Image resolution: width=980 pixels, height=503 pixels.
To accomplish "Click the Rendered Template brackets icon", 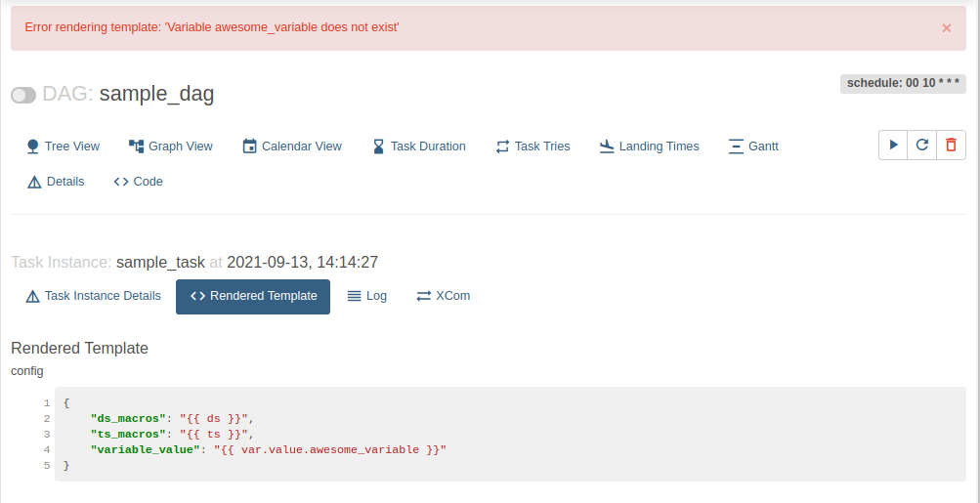I will click(197, 296).
